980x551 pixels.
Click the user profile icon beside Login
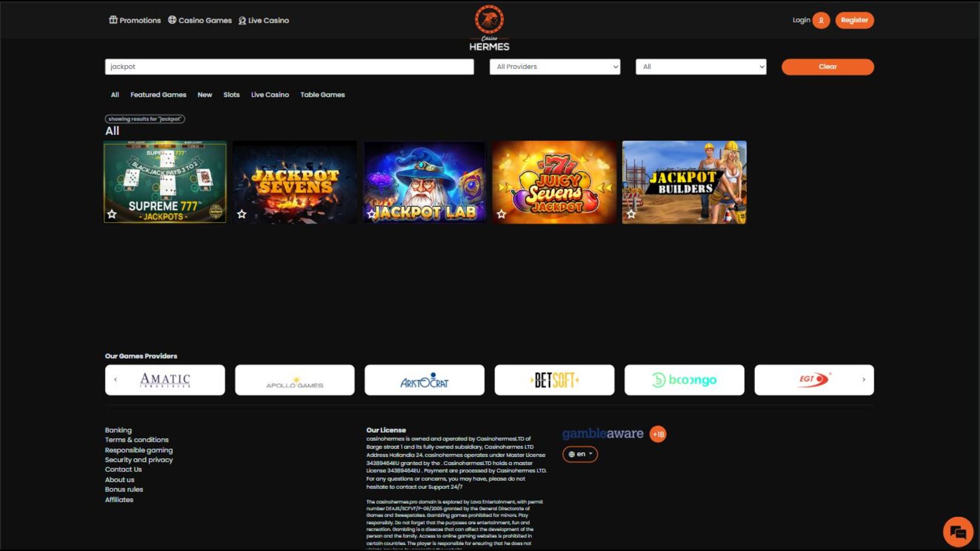click(x=821, y=20)
